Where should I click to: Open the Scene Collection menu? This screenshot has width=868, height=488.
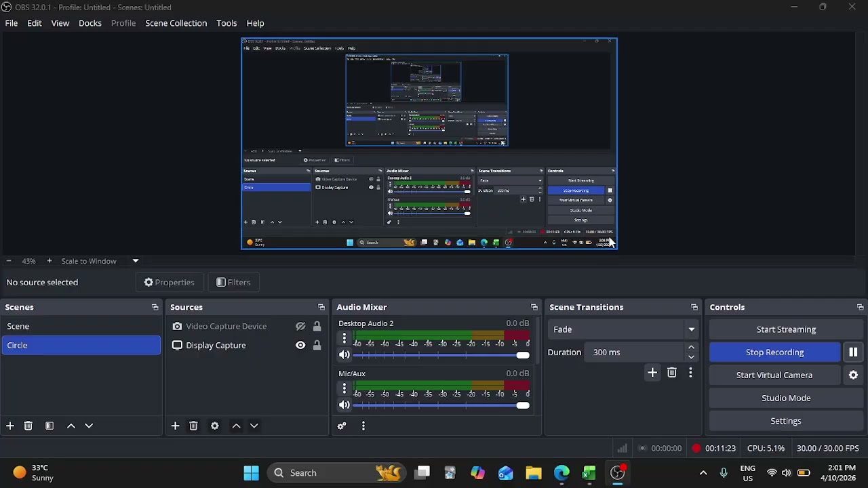pyautogui.click(x=176, y=23)
